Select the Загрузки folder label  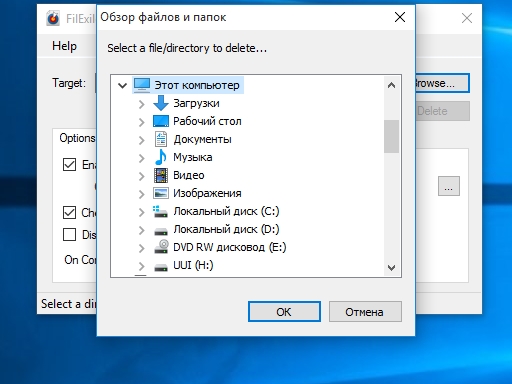click(196, 103)
